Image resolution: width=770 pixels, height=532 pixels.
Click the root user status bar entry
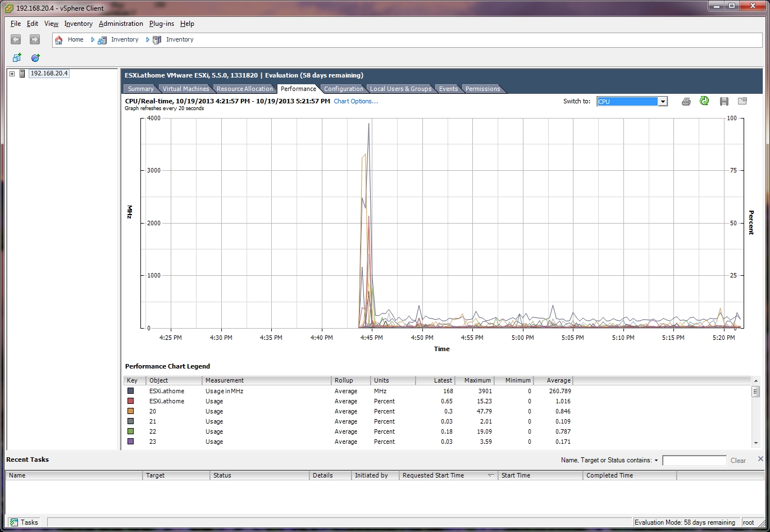[x=749, y=522]
